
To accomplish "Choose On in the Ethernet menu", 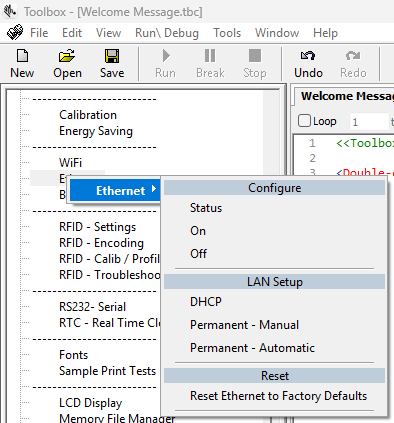I will (198, 231).
